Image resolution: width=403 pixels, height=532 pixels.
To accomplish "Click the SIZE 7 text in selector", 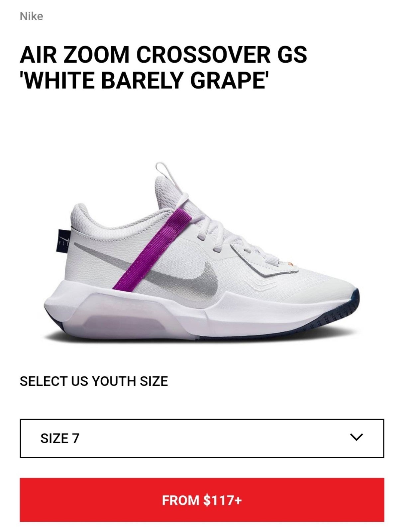I will pyautogui.click(x=60, y=438).
